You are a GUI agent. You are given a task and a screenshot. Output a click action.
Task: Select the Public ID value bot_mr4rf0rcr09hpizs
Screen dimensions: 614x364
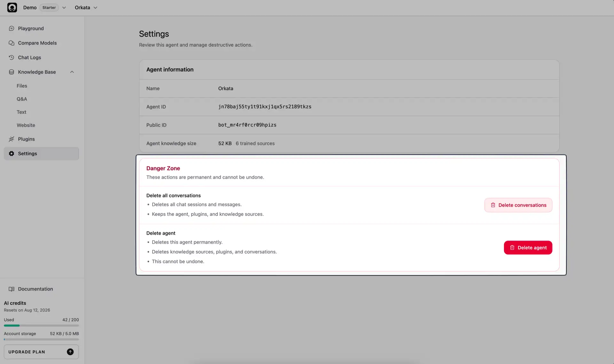(247, 125)
